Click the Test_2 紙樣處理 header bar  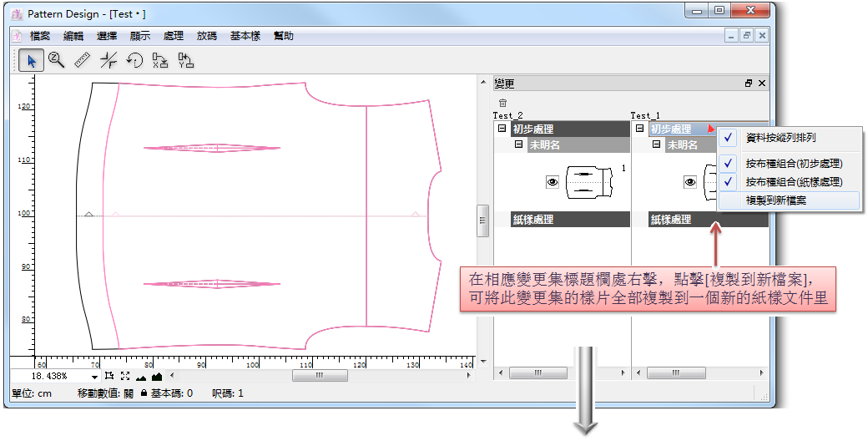click(x=569, y=220)
